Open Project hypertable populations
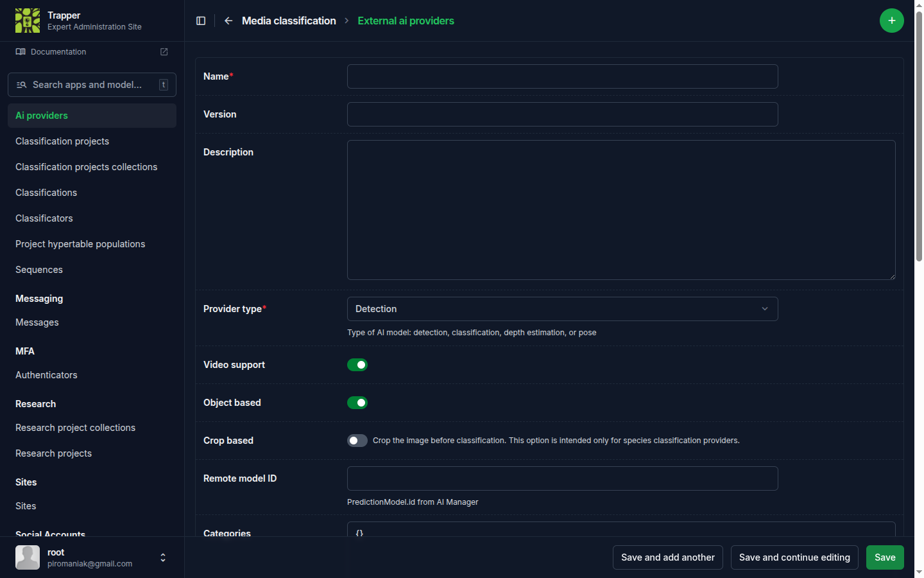 tap(92, 244)
